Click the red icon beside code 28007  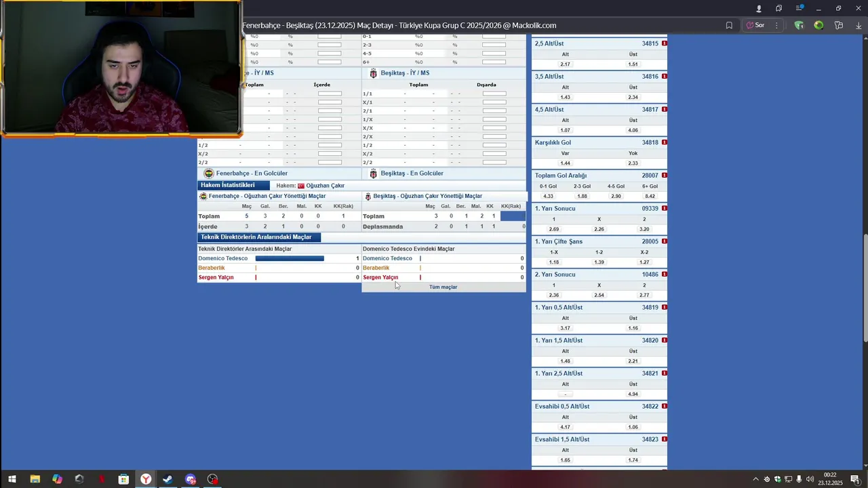(664, 176)
